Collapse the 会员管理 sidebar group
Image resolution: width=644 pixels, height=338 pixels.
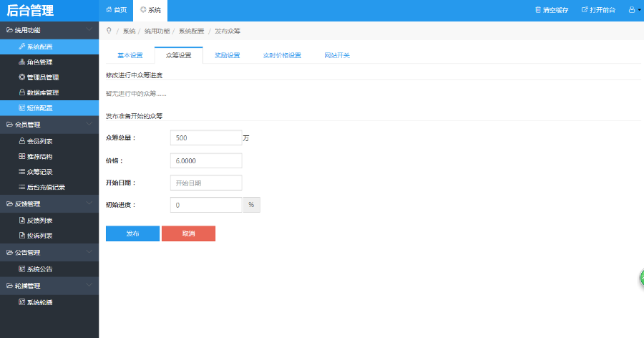coord(88,125)
